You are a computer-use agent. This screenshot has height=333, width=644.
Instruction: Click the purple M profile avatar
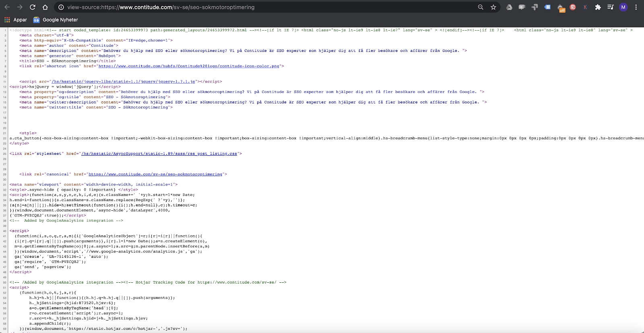tap(623, 7)
